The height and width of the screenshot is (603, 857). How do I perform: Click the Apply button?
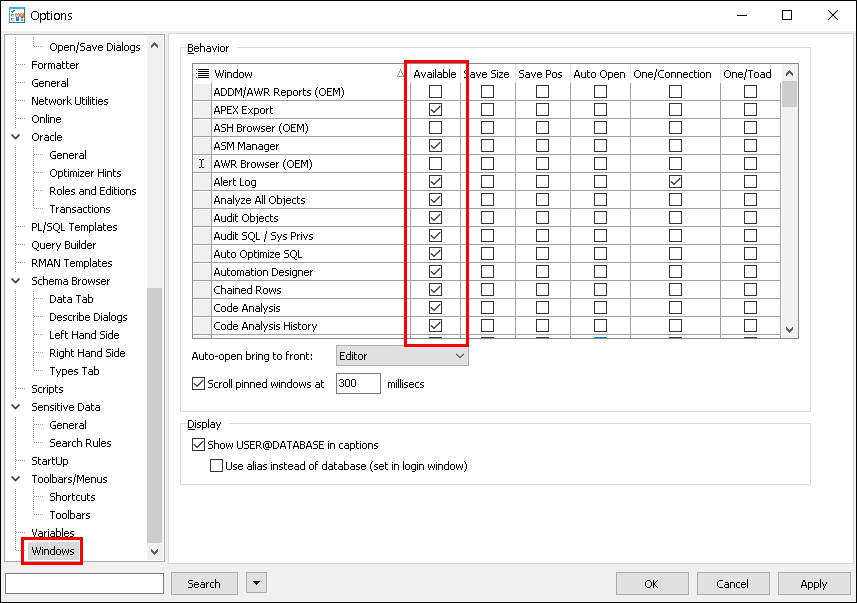coord(813,584)
